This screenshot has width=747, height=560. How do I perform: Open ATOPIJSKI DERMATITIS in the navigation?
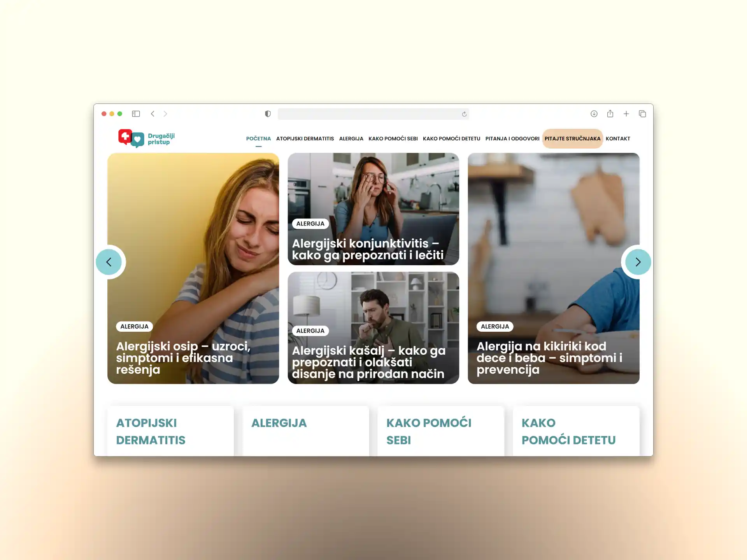coord(305,139)
